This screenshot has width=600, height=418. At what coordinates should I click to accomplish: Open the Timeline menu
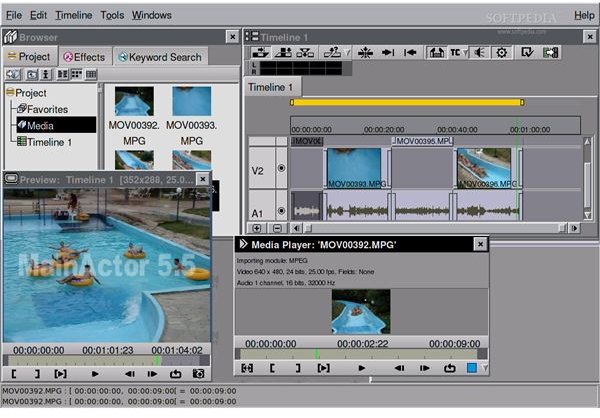[74, 15]
